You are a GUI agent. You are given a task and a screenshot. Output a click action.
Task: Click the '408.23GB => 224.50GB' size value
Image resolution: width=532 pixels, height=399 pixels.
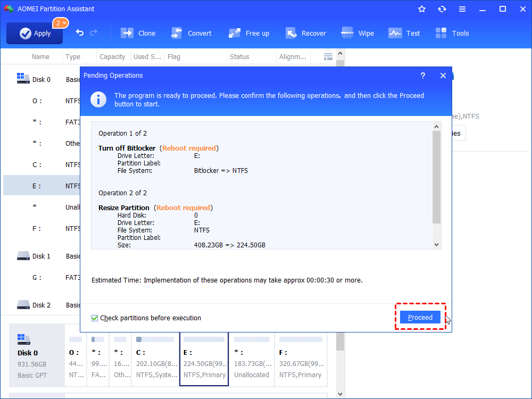click(230, 245)
